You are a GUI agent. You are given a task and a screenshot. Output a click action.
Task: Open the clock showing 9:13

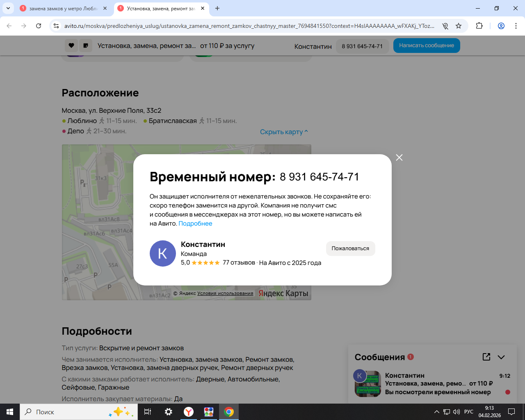[x=489, y=412]
